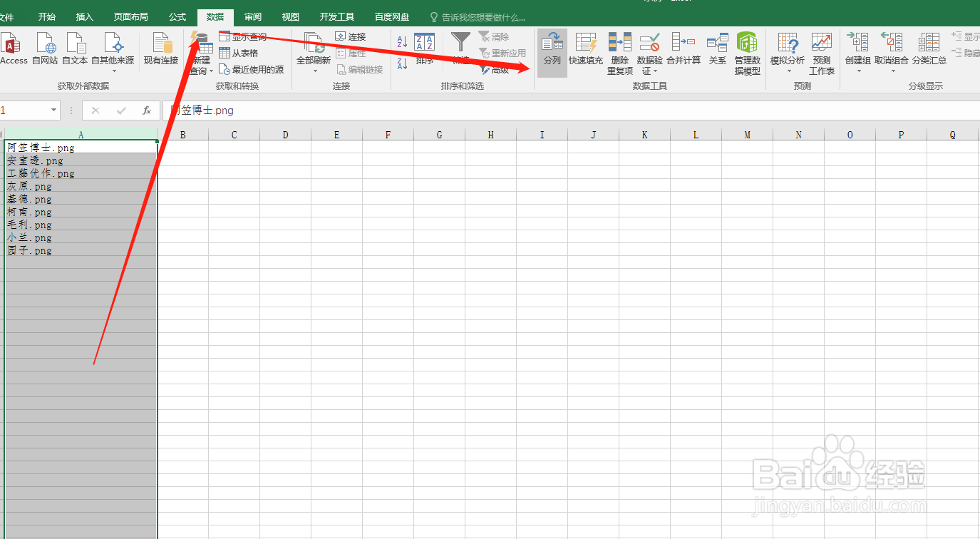Click Flash Fill (快速填充)

click(586, 49)
